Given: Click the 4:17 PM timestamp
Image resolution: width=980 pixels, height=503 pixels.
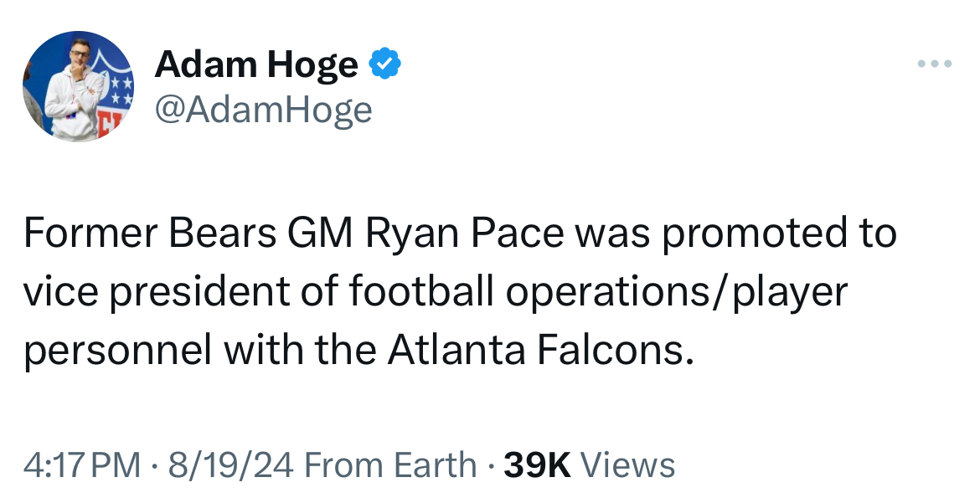Looking at the screenshot, I should 82,465.
